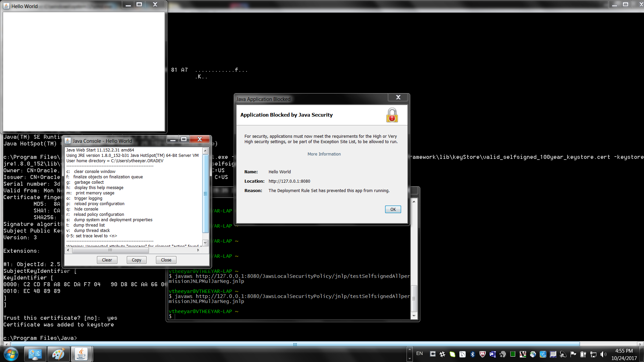The image size is (644, 362).
Task: Click the V-shaped tray icon
Action: (x=523, y=354)
